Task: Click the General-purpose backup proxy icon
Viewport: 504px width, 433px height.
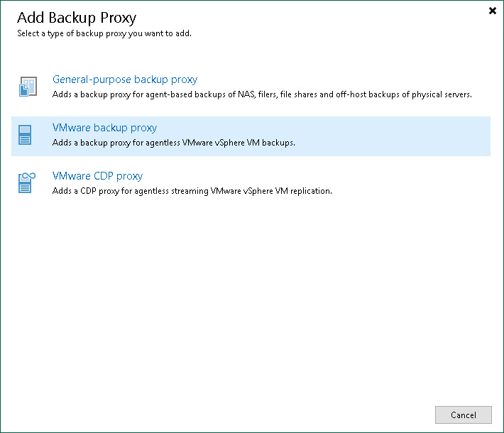Action: click(x=26, y=87)
